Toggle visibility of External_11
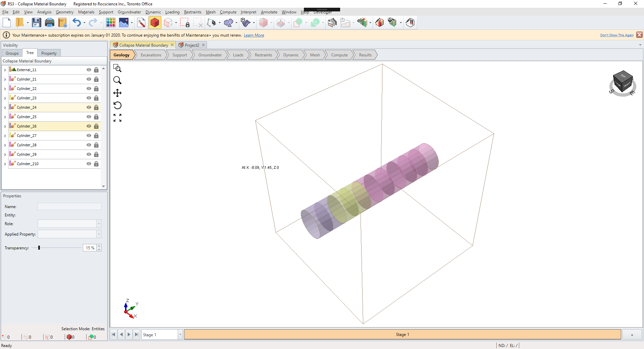Screen dimensions: 644x349 coord(89,70)
